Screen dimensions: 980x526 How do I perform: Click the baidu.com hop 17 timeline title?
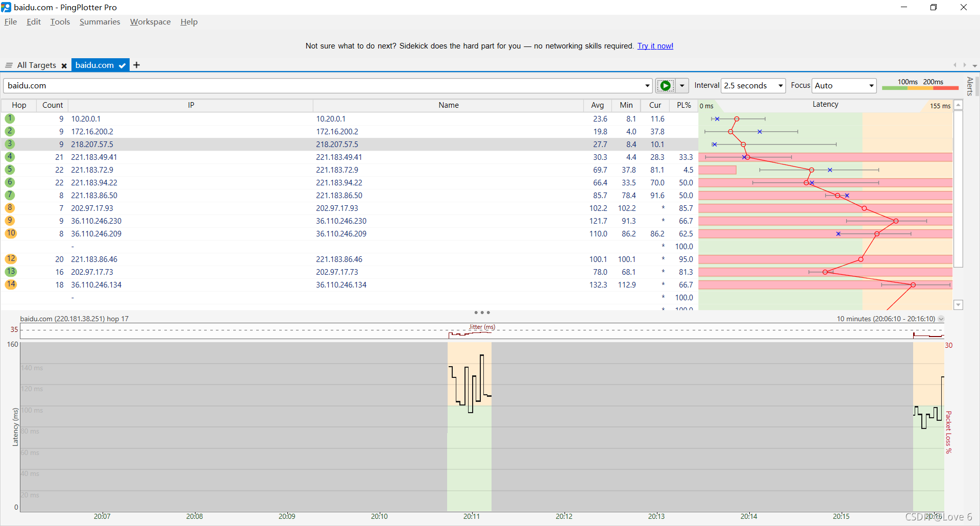point(74,319)
